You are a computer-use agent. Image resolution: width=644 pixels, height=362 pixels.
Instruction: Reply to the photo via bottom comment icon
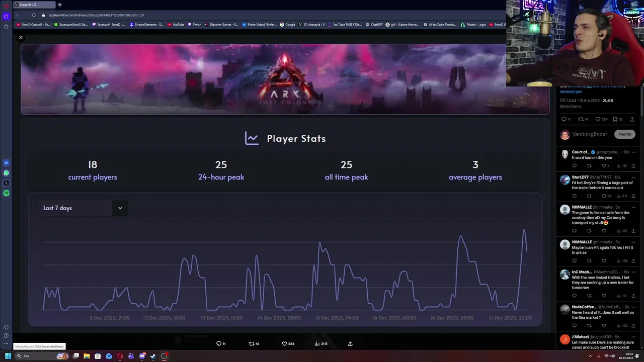pos(219,343)
